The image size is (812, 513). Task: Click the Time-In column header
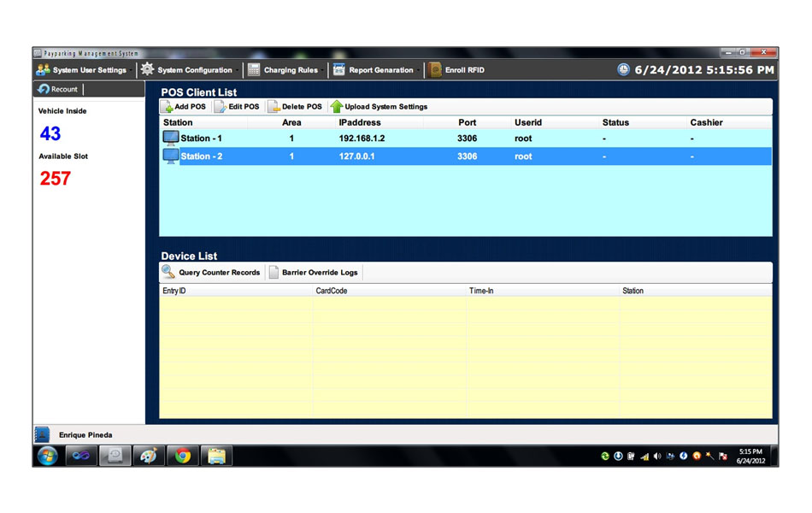click(x=481, y=292)
